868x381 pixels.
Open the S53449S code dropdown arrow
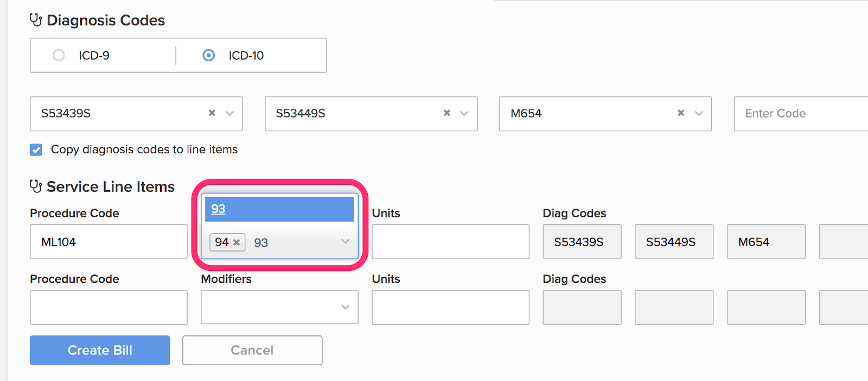[464, 113]
